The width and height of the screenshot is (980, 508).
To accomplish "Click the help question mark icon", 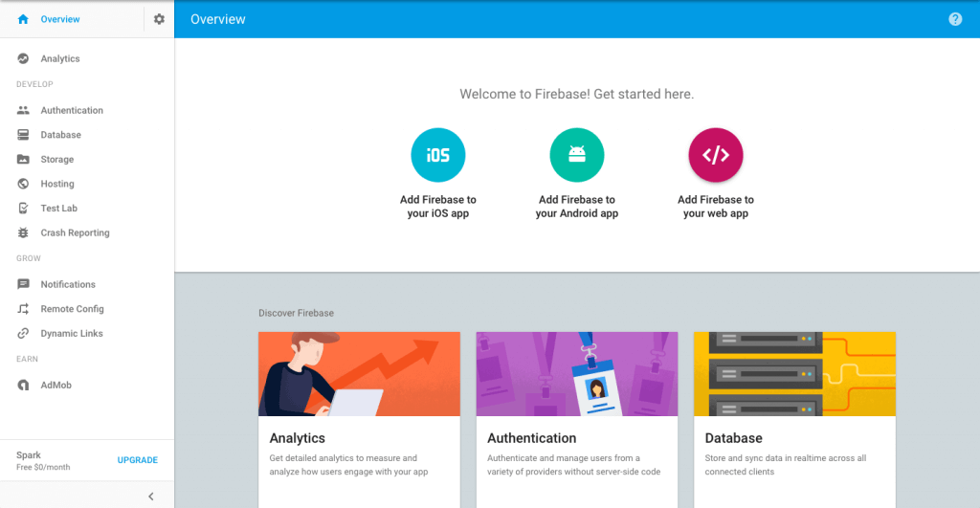I will point(955,19).
